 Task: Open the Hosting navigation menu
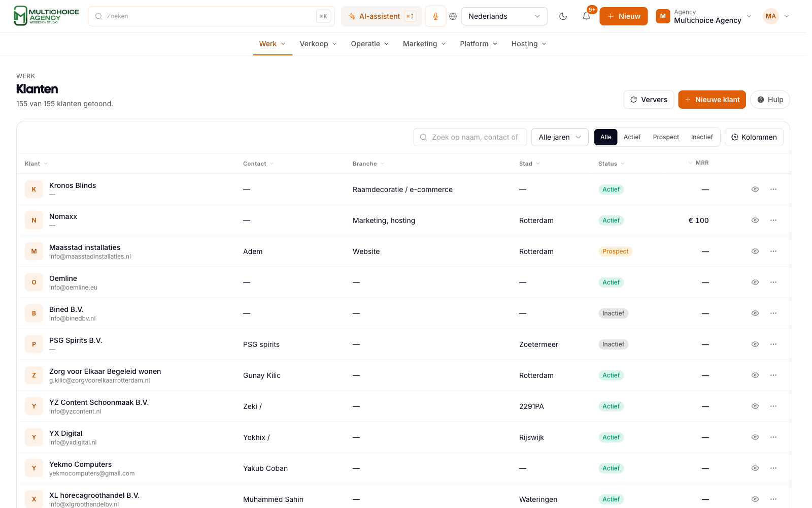pos(529,44)
